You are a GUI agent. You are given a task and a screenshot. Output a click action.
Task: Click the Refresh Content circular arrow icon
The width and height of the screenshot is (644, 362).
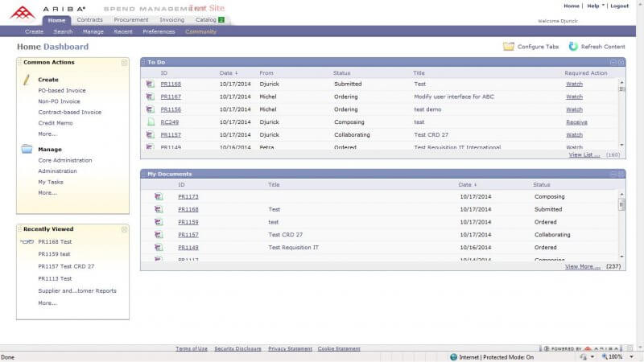point(573,47)
